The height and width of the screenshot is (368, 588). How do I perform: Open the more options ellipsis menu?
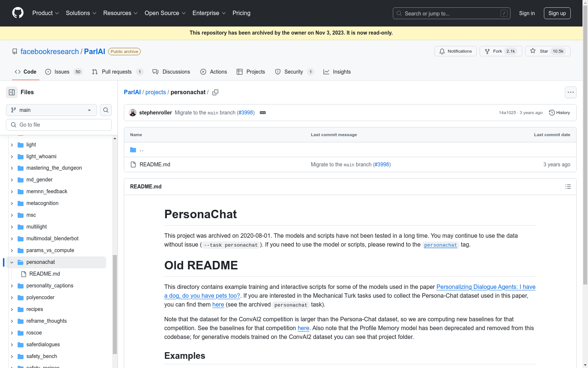pos(570,92)
